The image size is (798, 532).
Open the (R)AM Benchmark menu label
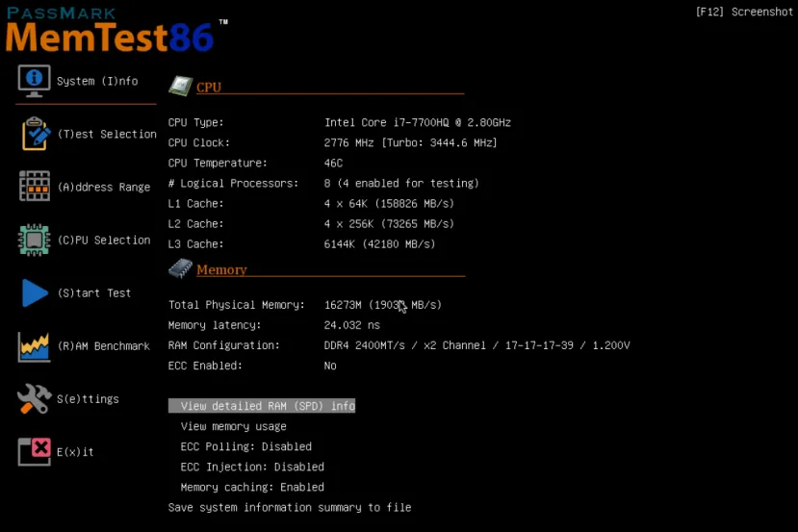tap(104, 346)
